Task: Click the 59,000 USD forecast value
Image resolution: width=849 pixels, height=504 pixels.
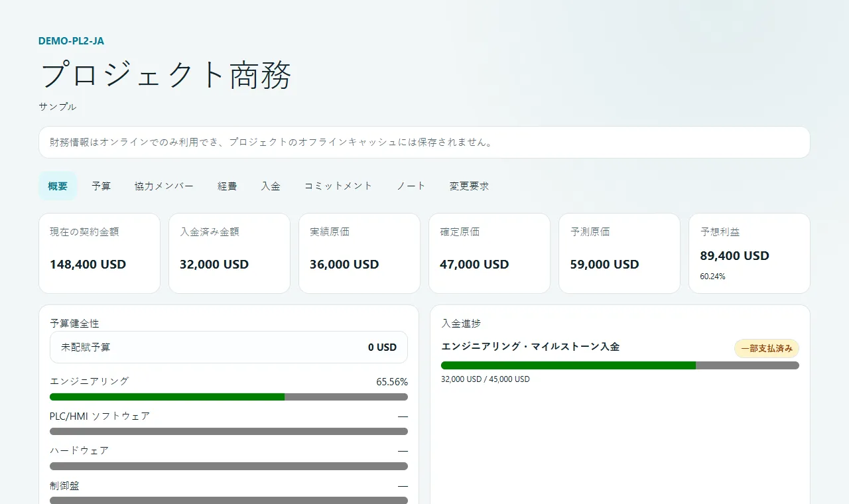Action: [x=604, y=265]
